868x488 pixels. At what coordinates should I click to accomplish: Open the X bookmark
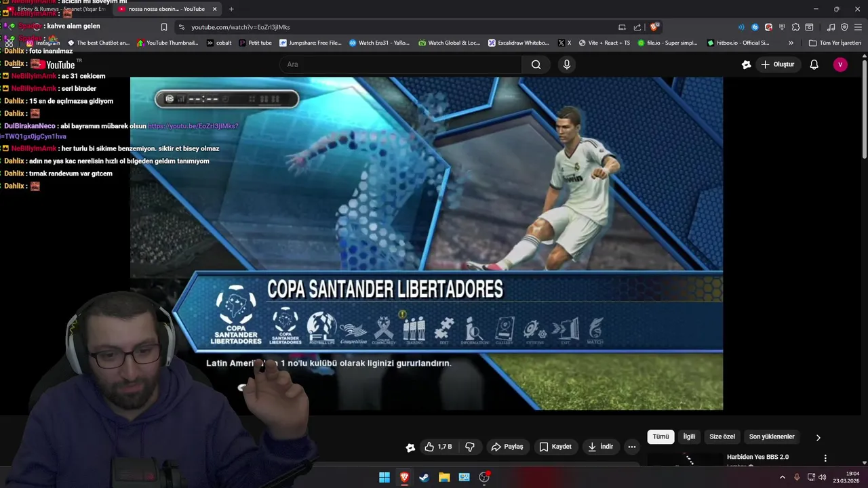pos(564,43)
